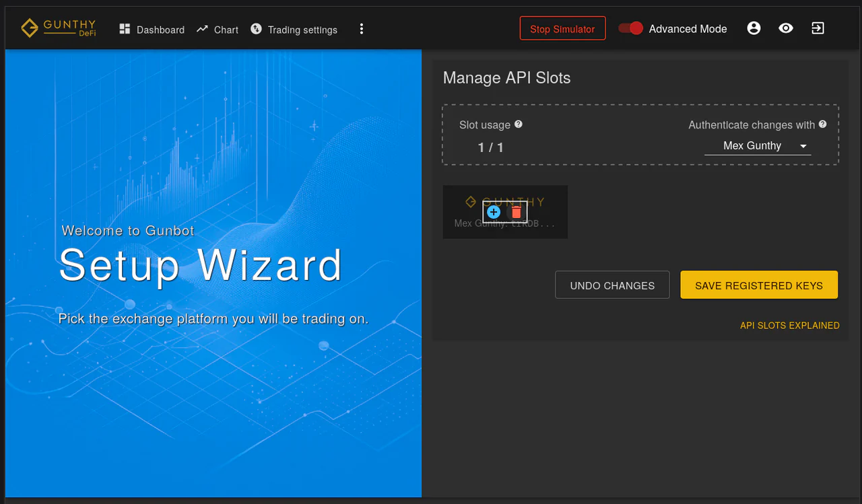Click SAVE REGISTERED KEYS button
862x504 pixels.
[x=759, y=285]
